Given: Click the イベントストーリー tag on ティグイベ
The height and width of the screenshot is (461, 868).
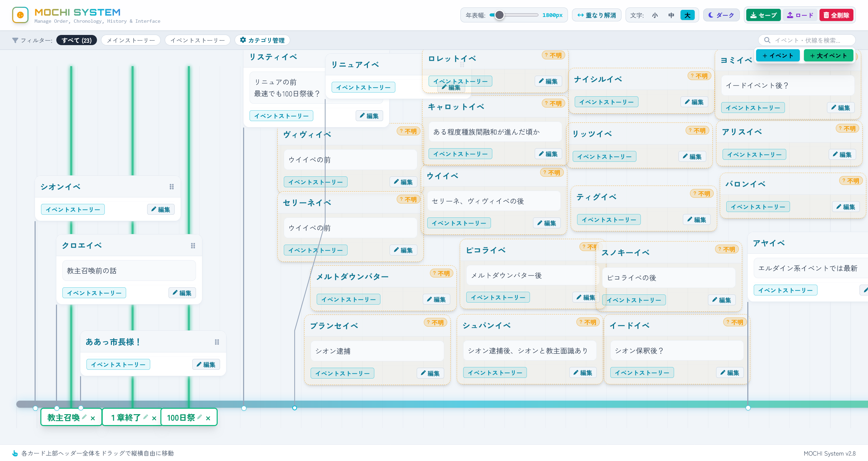Looking at the screenshot, I should [x=609, y=220].
